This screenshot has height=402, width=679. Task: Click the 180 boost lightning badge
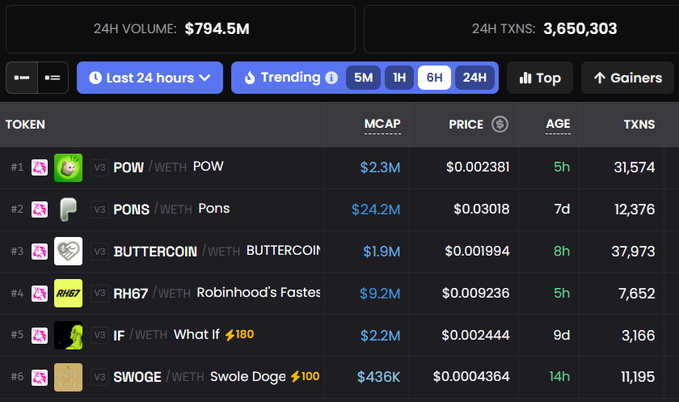239,334
